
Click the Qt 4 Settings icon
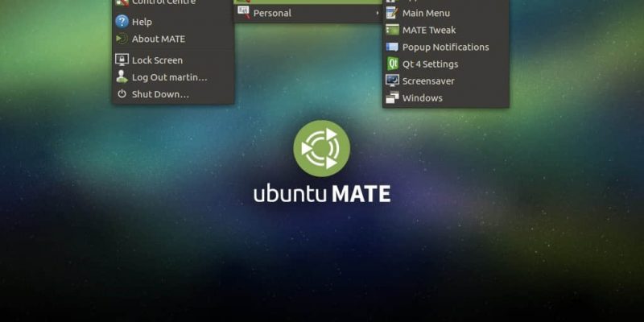coord(393,64)
